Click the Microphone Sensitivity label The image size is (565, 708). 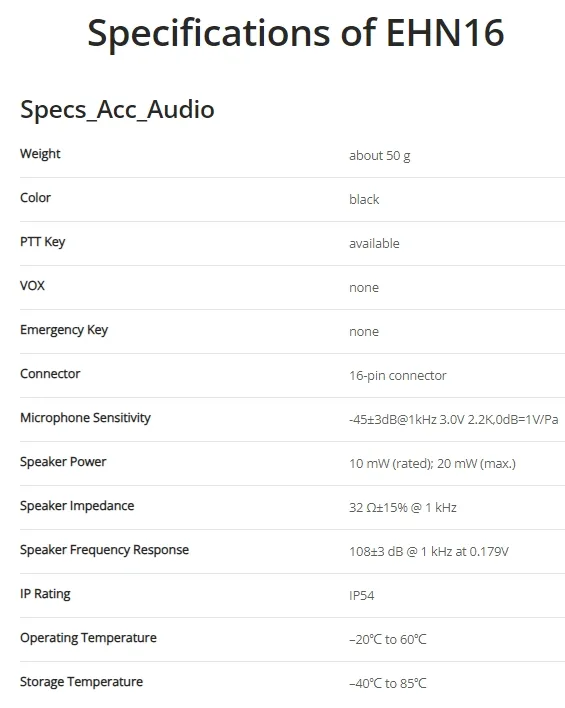[85, 418]
